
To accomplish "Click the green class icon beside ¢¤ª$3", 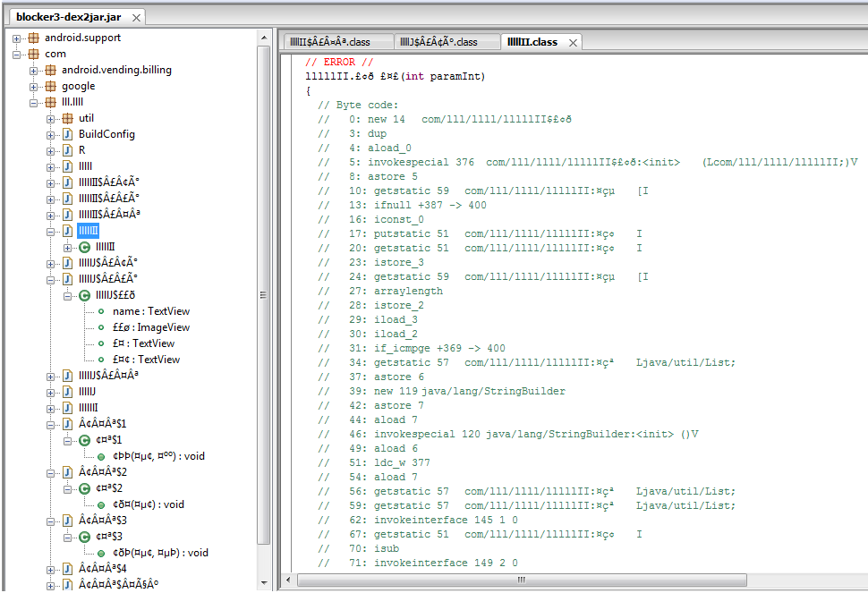I will (85, 537).
